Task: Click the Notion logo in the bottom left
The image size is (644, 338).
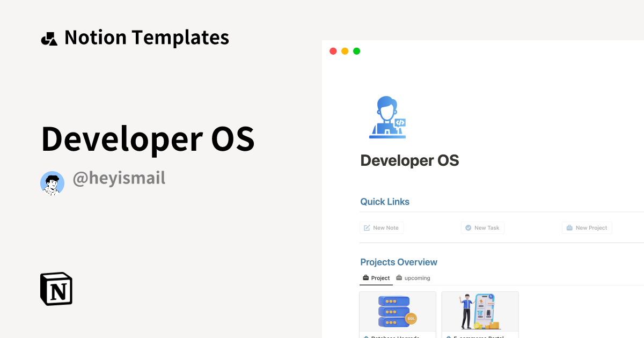Action: point(56,289)
